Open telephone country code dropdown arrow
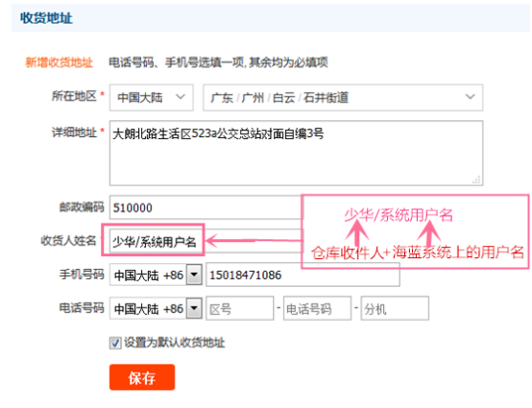 (194, 308)
